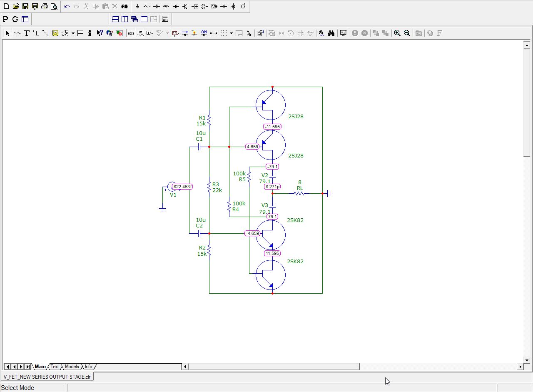The image size is (533, 392).
Task: Click the P toolbar button
Action: click(5, 19)
